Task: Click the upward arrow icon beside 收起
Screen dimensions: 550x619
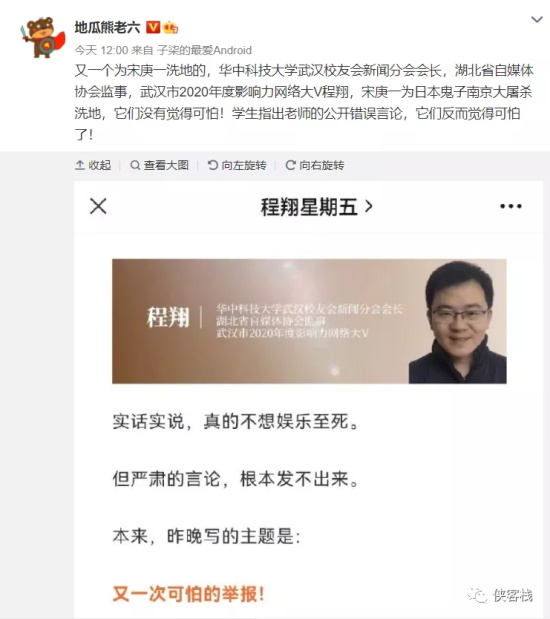Action: click(80, 165)
